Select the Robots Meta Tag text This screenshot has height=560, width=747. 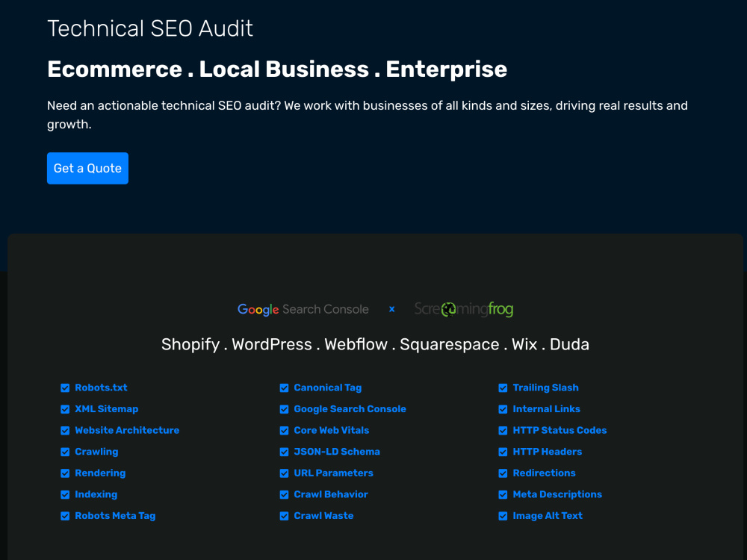click(x=115, y=516)
